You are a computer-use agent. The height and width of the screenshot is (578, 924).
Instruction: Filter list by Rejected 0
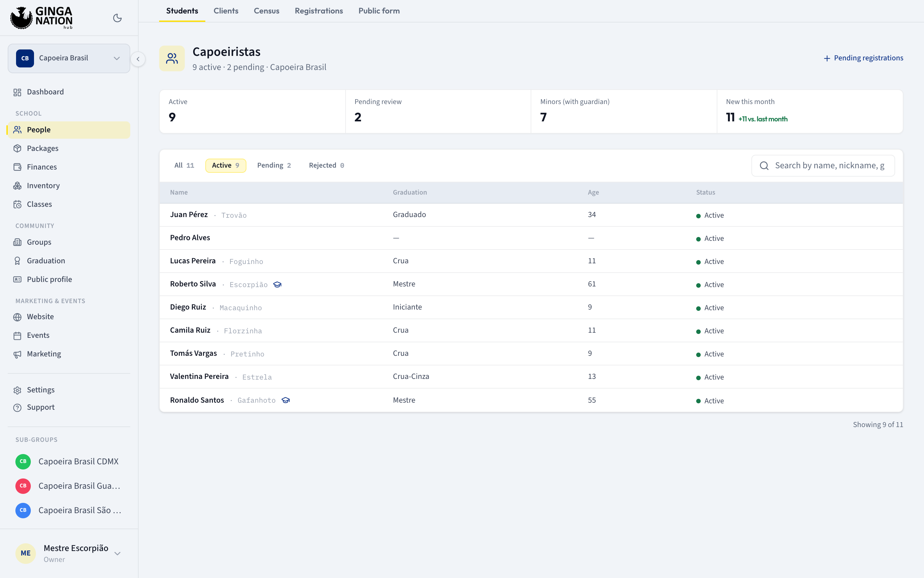coord(327,165)
